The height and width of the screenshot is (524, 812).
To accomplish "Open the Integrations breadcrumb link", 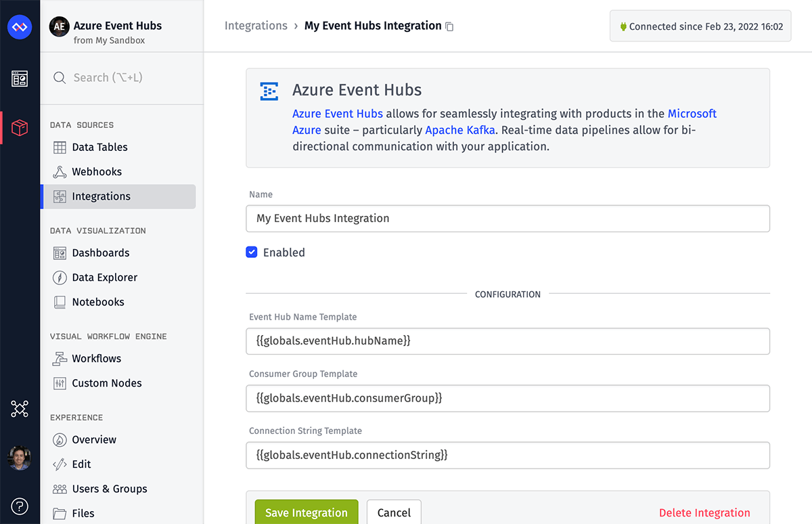I will pyautogui.click(x=256, y=25).
